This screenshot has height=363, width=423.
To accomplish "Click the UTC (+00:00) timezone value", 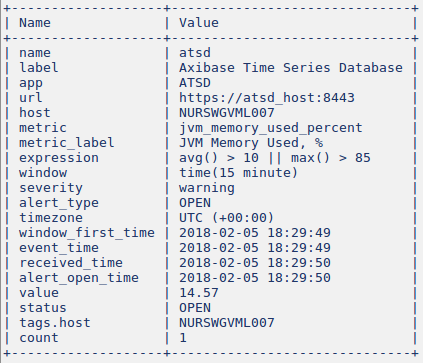I will (x=226, y=218).
